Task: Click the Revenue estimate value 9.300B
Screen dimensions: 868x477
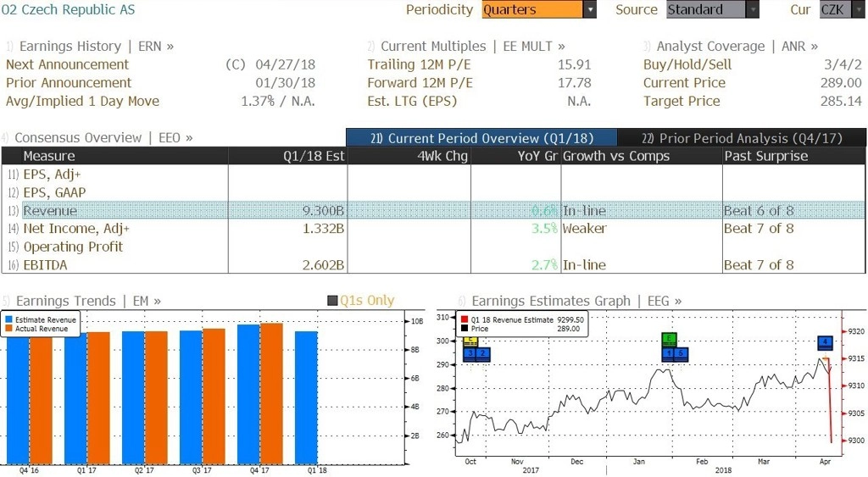Action: [x=323, y=211]
